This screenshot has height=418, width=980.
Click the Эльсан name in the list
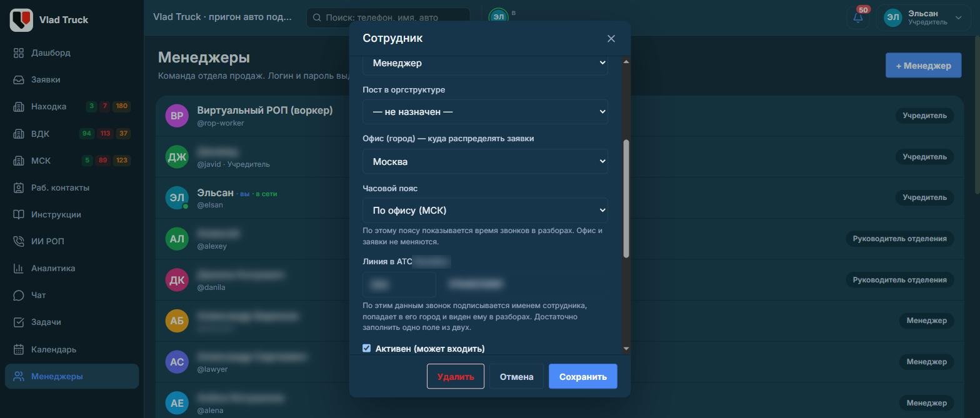pos(215,192)
